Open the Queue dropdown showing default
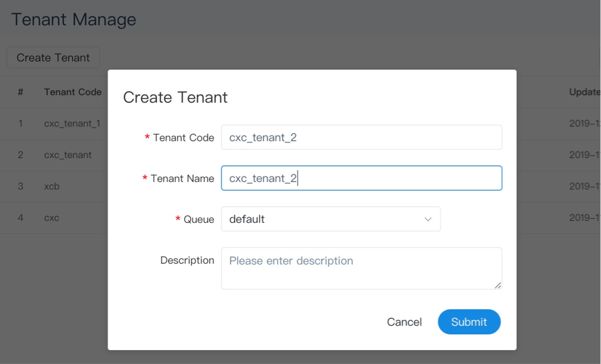 pyautogui.click(x=323, y=220)
